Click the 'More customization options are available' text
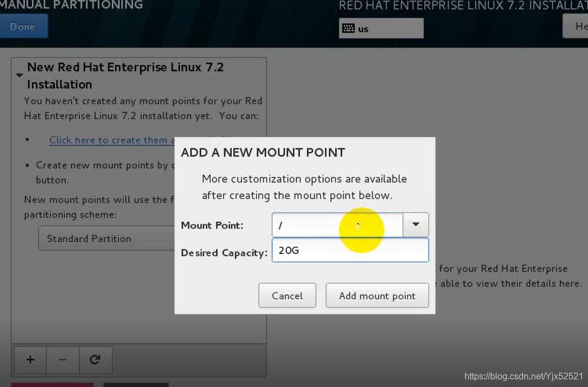588x387 pixels. (x=304, y=179)
